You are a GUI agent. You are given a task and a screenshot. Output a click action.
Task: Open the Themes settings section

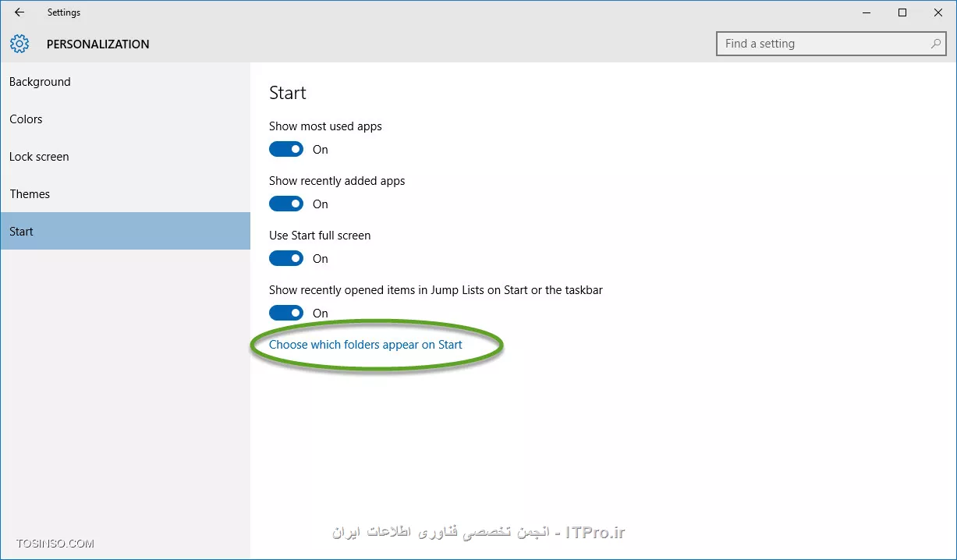[x=30, y=193]
